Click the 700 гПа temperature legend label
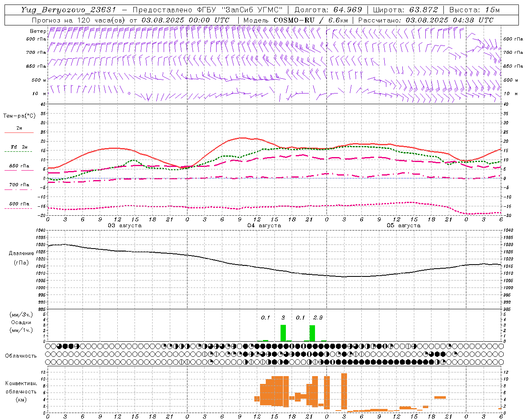Screen dimensions: 525x420 [x=19, y=185]
